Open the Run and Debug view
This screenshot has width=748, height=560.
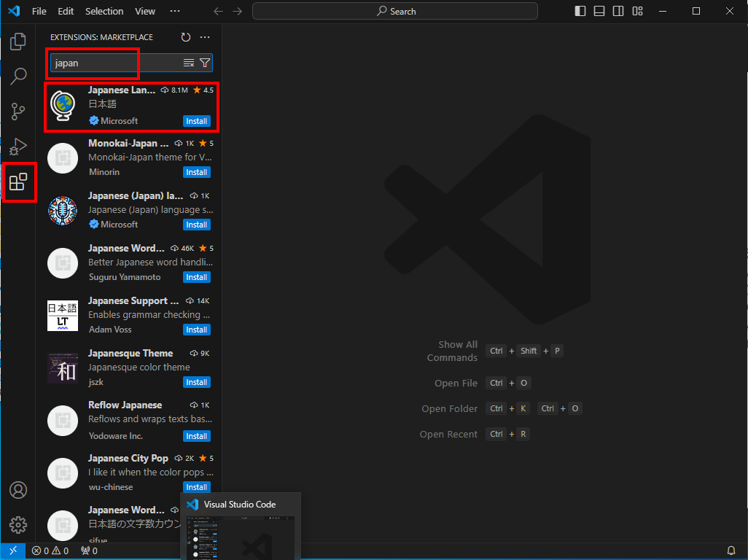click(18, 147)
